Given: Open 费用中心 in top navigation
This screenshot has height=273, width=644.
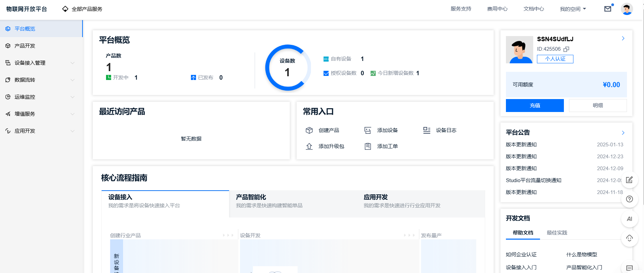Looking at the screenshot, I should (x=497, y=9).
